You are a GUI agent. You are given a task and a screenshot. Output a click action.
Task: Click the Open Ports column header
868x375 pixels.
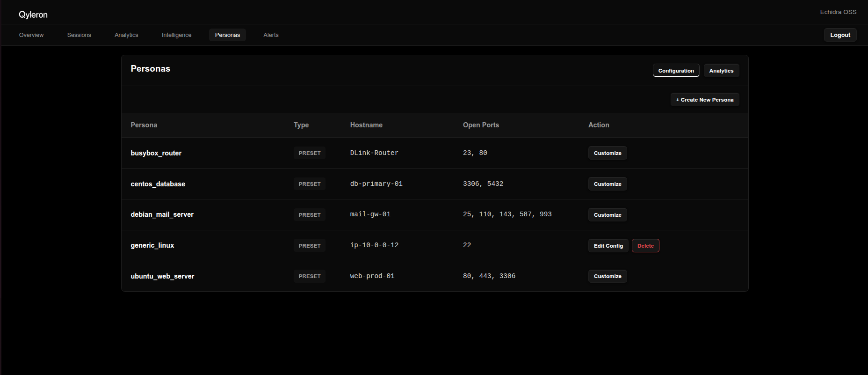(x=481, y=125)
